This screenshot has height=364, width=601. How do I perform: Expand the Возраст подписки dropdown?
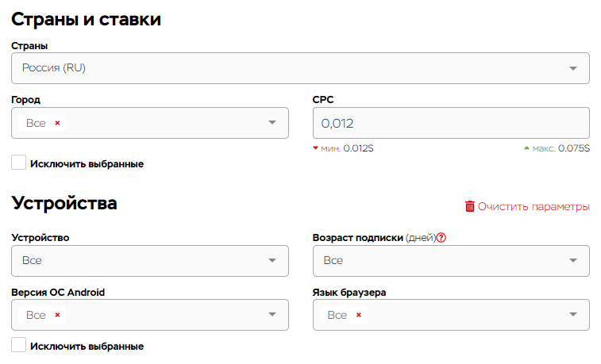pos(451,261)
